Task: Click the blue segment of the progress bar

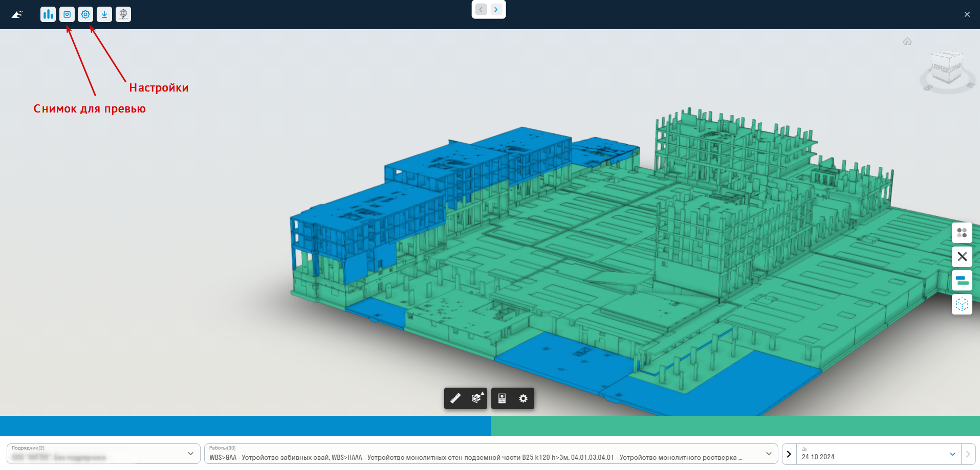Action: pos(246,426)
